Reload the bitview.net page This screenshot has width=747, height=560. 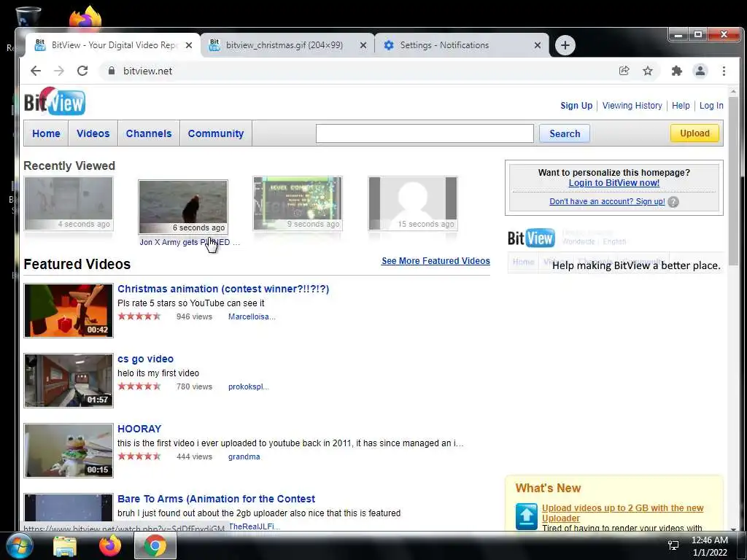[x=82, y=71]
